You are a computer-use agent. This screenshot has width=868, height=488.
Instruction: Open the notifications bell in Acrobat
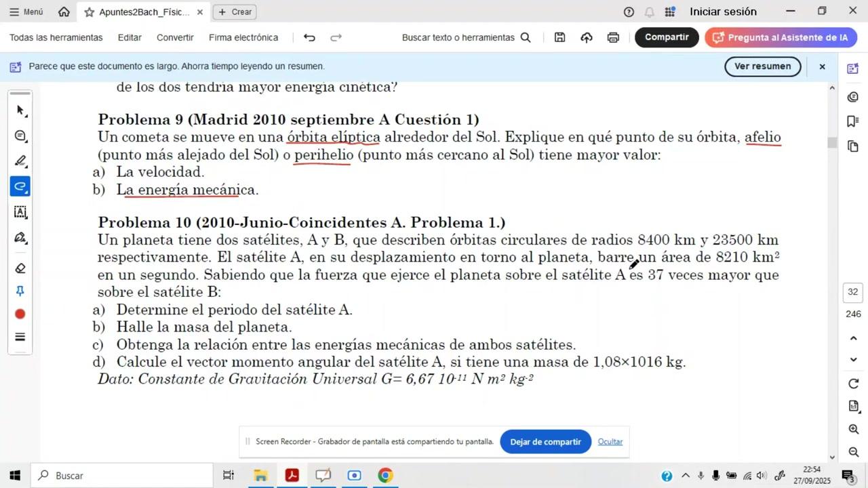649,12
